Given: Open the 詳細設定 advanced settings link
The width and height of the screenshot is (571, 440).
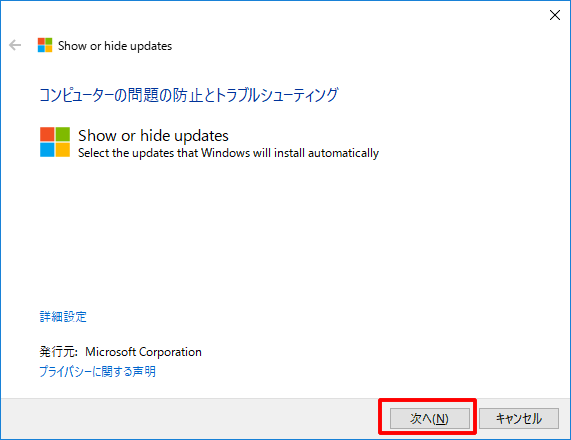Looking at the screenshot, I should (63, 317).
